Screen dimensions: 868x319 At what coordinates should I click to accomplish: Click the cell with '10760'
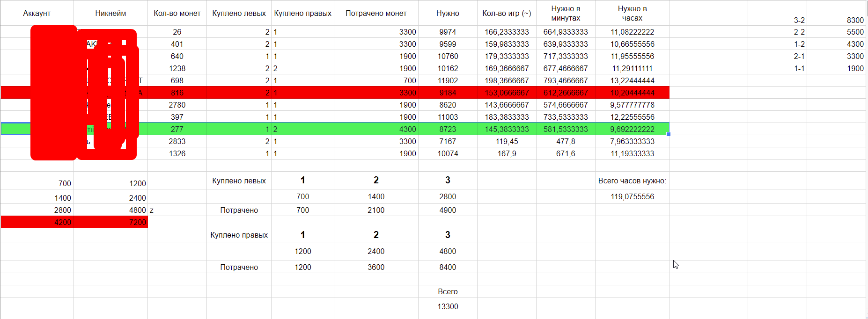coord(448,56)
